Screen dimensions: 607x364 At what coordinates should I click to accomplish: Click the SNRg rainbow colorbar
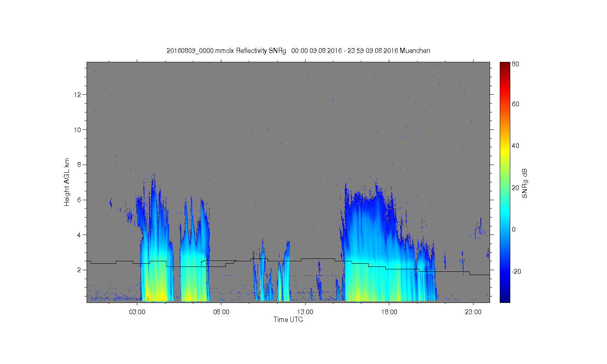(x=505, y=182)
